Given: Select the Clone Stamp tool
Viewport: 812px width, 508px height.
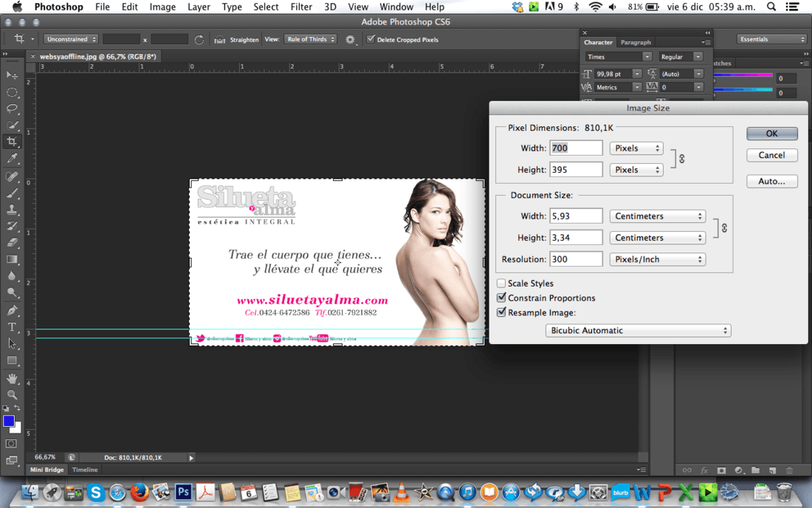Looking at the screenshot, I should 12,210.
